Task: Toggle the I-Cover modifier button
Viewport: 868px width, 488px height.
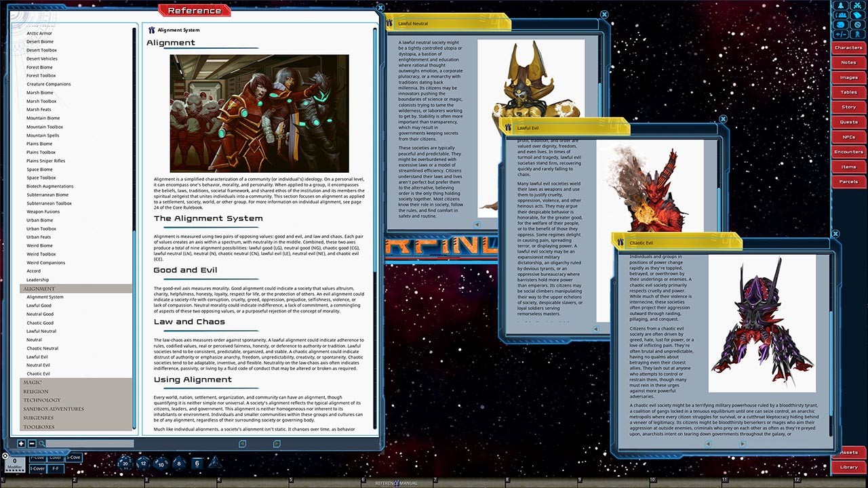Action: point(37,468)
